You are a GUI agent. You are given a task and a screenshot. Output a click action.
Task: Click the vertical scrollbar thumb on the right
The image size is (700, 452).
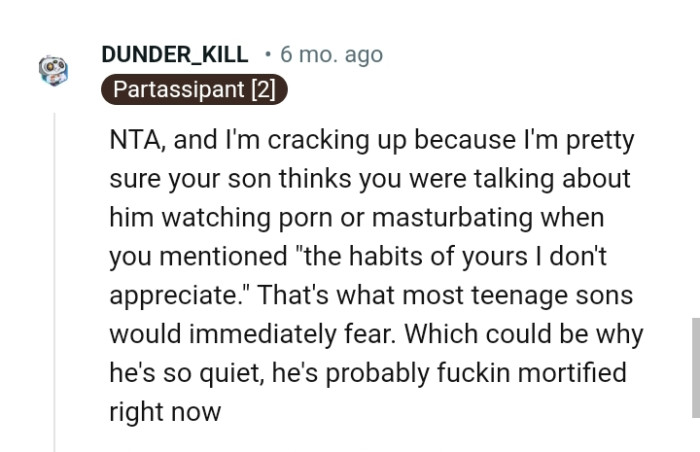click(x=695, y=365)
